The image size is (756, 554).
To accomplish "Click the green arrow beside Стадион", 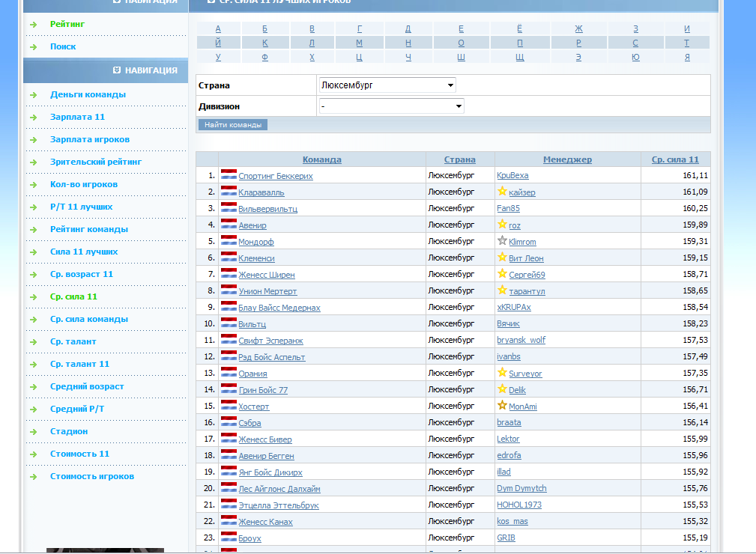I will [33, 432].
